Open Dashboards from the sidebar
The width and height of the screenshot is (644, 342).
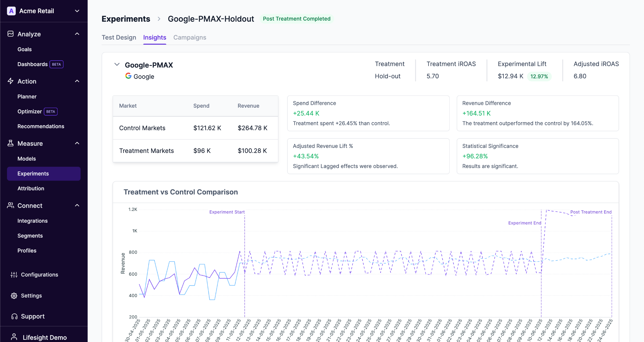[33, 64]
